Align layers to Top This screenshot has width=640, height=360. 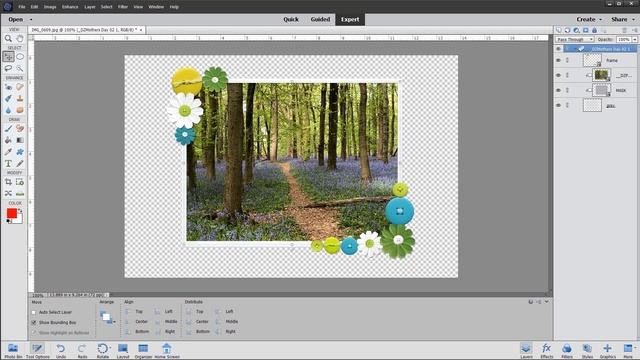pyautogui.click(x=134, y=312)
